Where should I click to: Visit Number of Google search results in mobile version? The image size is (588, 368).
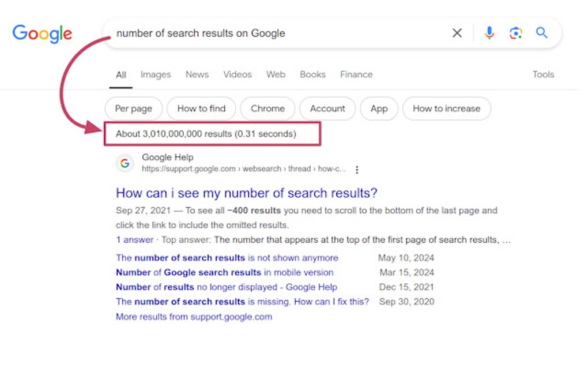(x=225, y=272)
